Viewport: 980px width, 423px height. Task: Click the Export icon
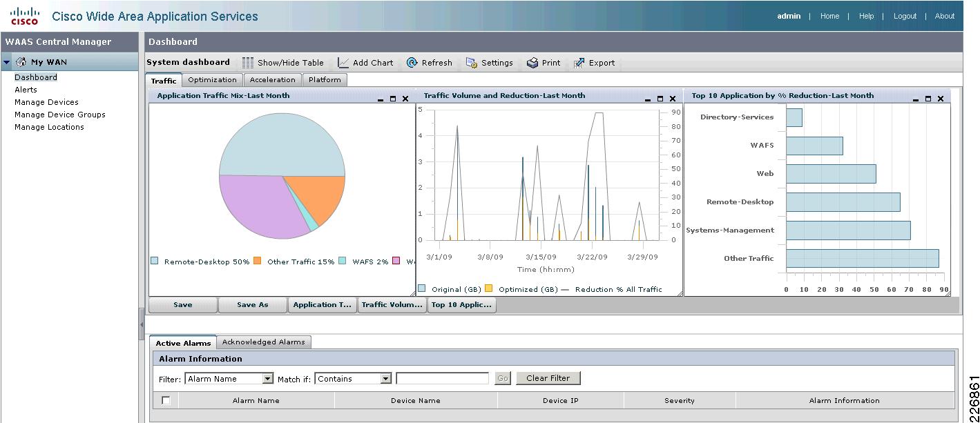click(579, 63)
